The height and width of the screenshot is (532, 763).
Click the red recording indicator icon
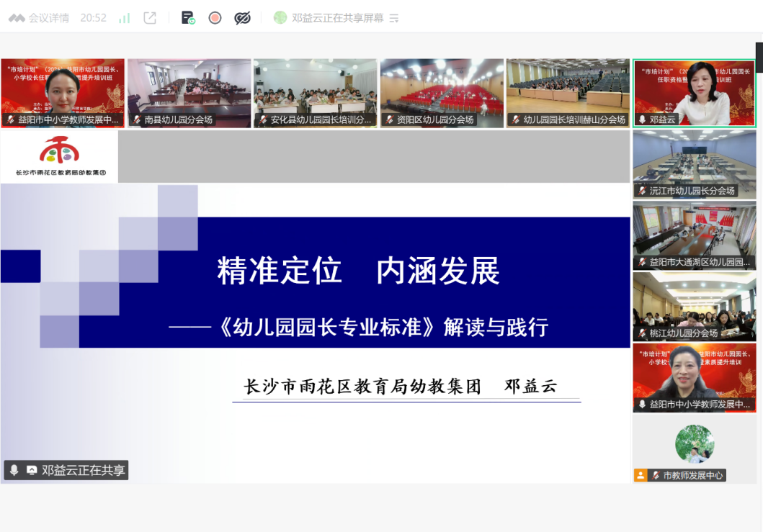pyautogui.click(x=215, y=18)
